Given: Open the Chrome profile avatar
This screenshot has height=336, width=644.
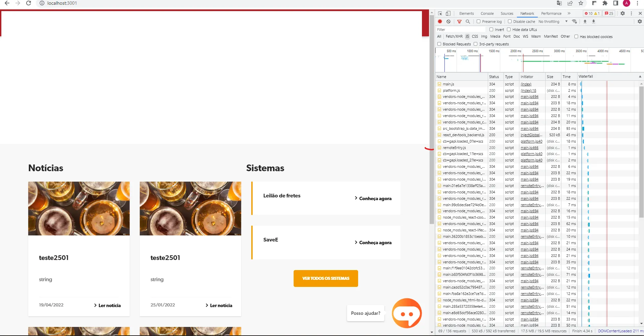Looking at the screenshot, I should (627, 3).
